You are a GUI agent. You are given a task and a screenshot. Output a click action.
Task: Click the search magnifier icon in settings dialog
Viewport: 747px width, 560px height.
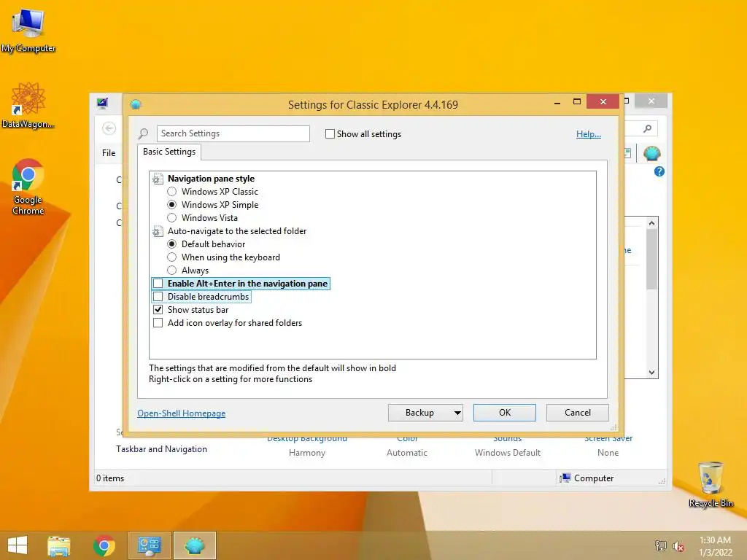[x=143, y=134]
